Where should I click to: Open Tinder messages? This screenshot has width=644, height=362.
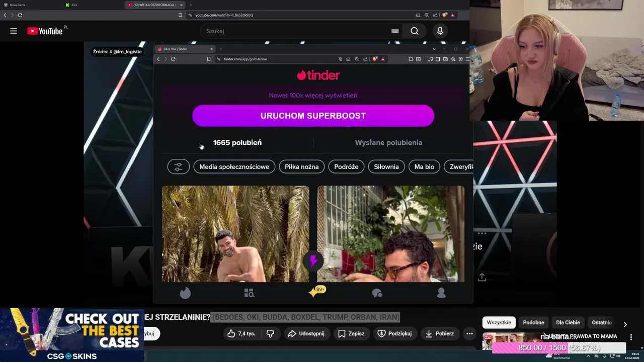point(377,293)
